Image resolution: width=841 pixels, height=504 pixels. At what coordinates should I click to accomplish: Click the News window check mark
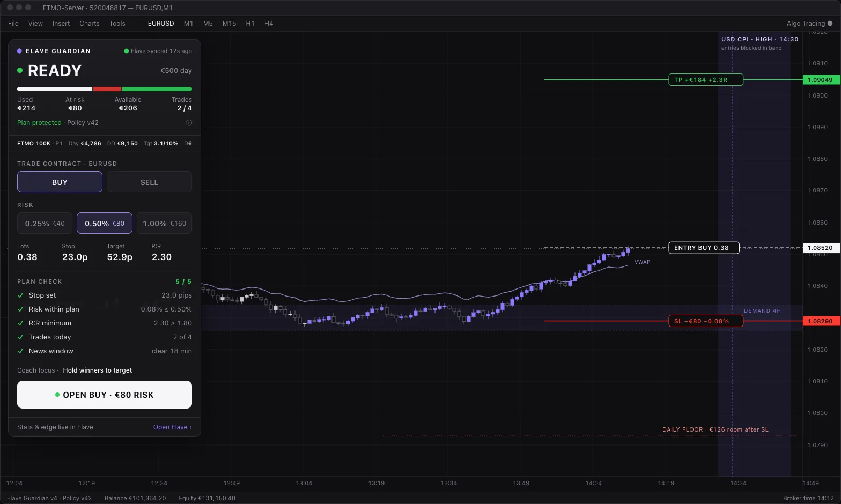click(20, 351)
